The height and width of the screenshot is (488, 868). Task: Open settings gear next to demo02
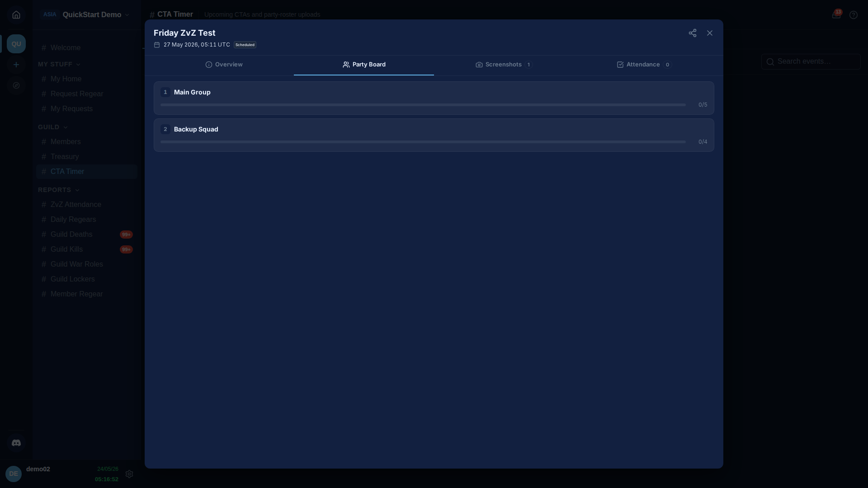pos(129,474)
